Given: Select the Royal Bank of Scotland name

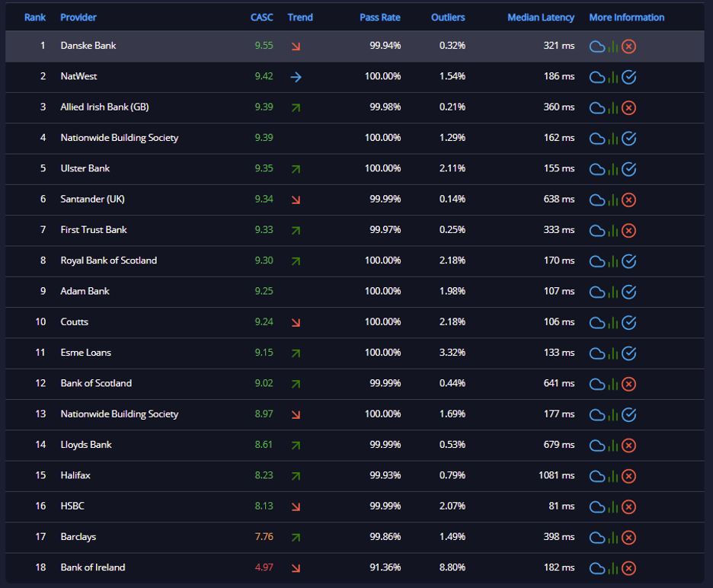Looking at the screenshot, I should click(109, 260).
